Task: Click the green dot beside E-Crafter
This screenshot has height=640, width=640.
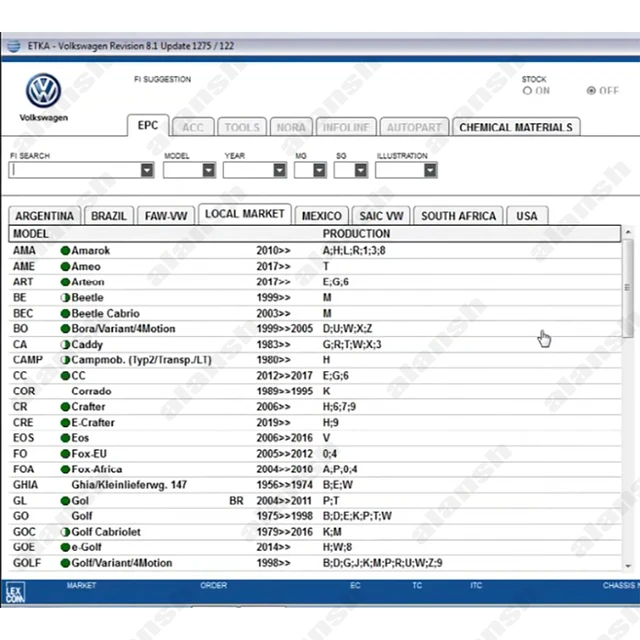Action: coord(65,422)
